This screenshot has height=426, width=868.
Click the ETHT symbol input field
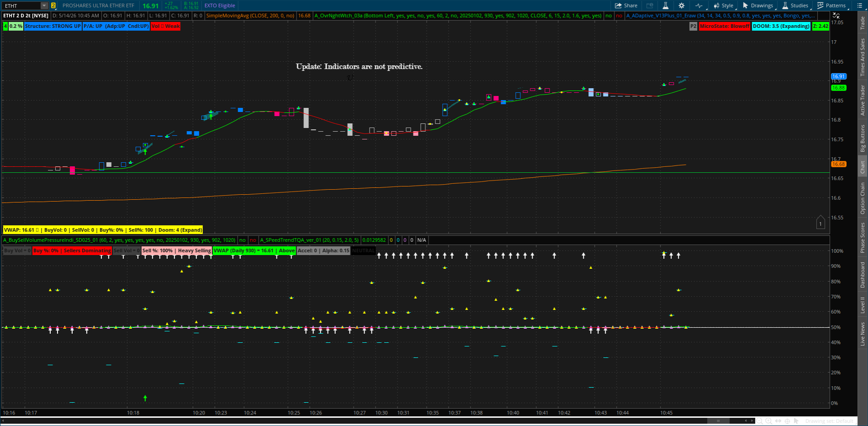pyautogui.click(x=21, y=5)
